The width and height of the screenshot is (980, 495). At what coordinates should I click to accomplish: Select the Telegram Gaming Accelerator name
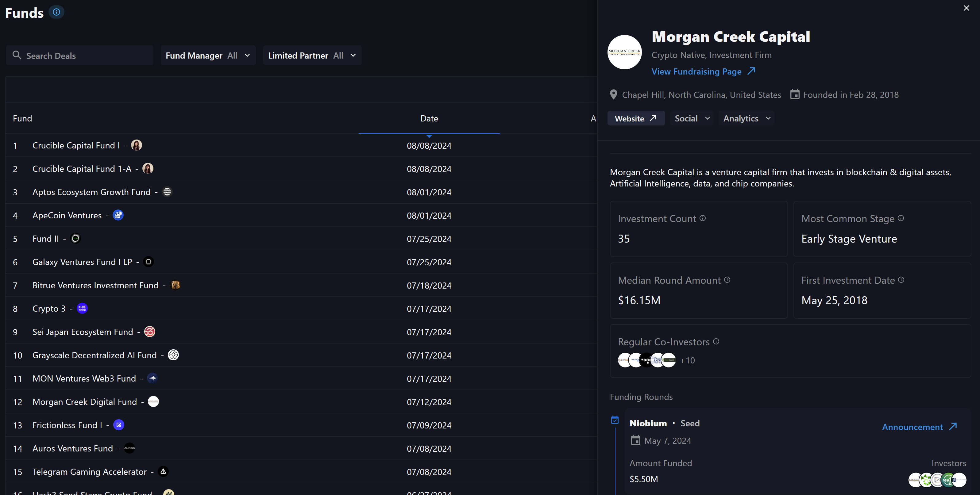pyautogui.click(x=89, y=472)
